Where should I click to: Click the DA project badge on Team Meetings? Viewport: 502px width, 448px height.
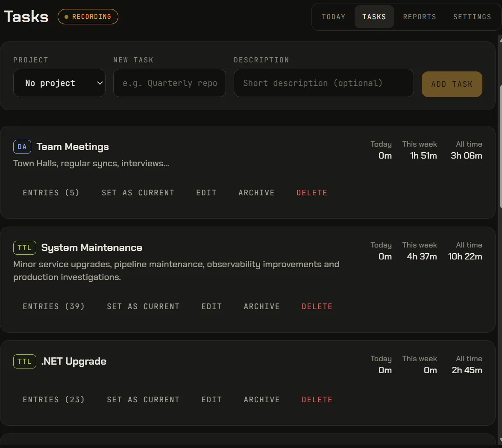pyautogui.click(x=22, y=147)
